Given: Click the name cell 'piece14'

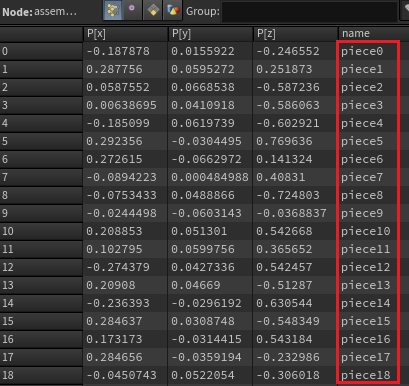Looking at the screenshot, I should pyautogui.click(x=366, y=303).
